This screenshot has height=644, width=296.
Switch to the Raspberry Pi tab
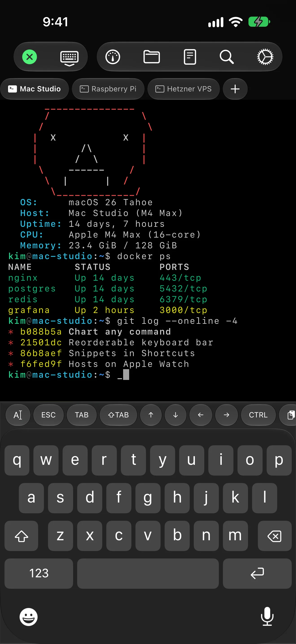108,89
